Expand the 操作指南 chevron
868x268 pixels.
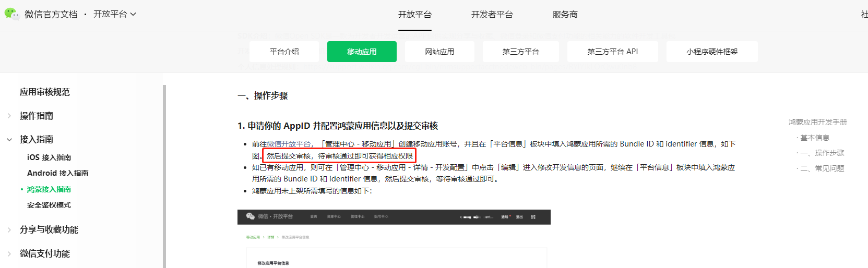[x=9, y=116]
